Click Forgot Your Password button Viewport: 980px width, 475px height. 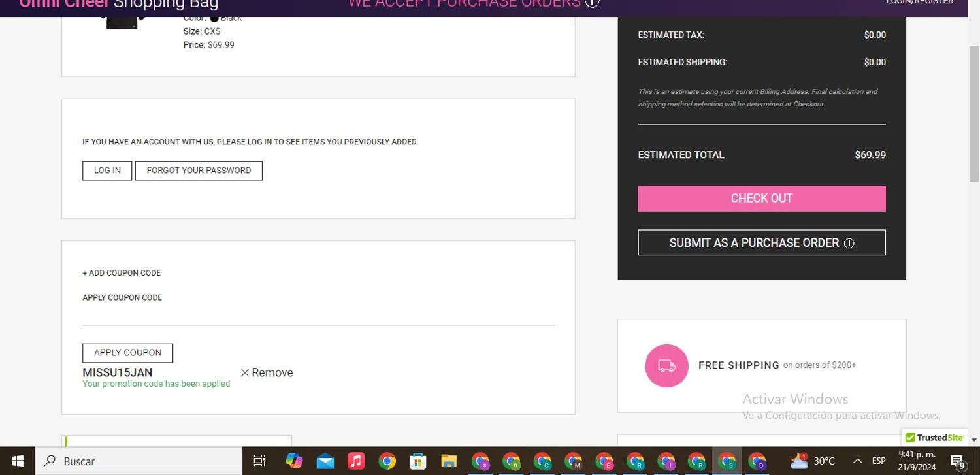[199, 171]
